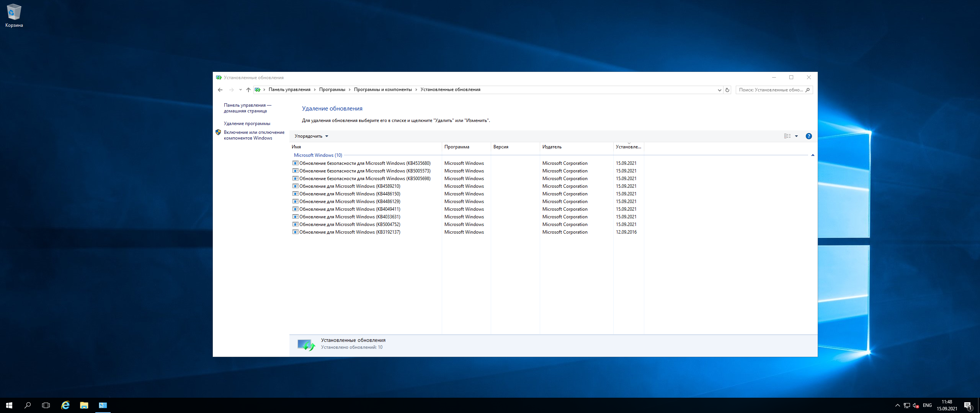
Task: Expand the chevron after 'Программы' breadcrumb
Action: click(x=350, y=89)
